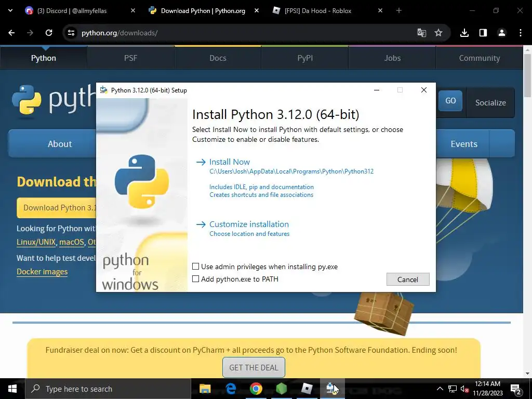Open Google Chrome from taskbar
Viewport: 532px width, 399px height.
click(x=256, y=389)
